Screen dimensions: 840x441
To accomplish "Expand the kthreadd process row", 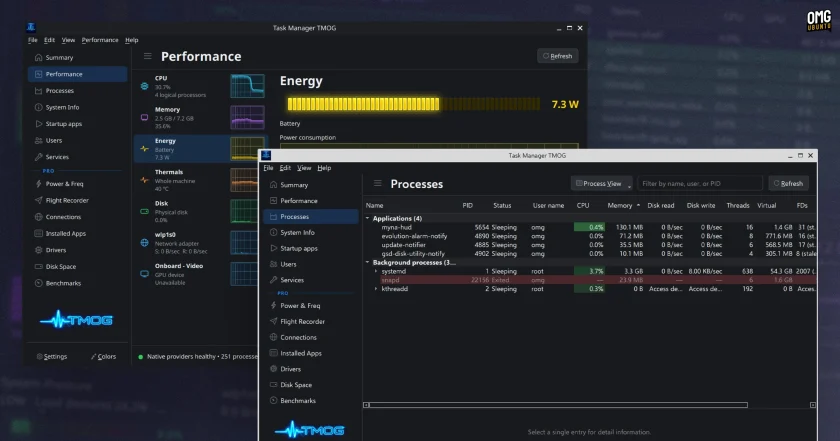I will pos(376,289).
